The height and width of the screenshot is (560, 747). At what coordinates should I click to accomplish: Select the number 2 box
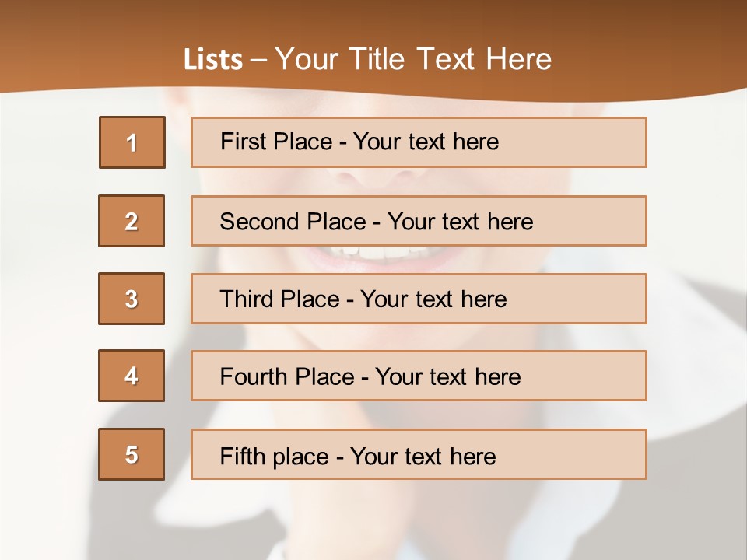132,221
